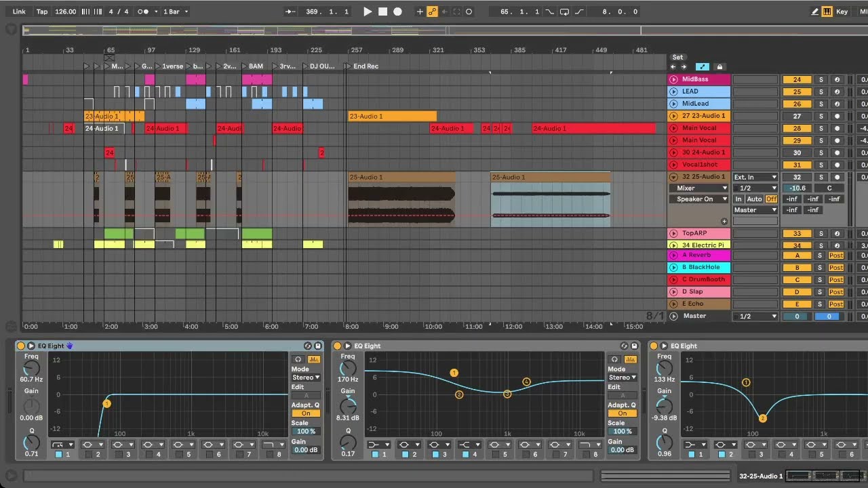
Task: Toggle the Automation Arm button in transport
Action: [x=432, y=12]
